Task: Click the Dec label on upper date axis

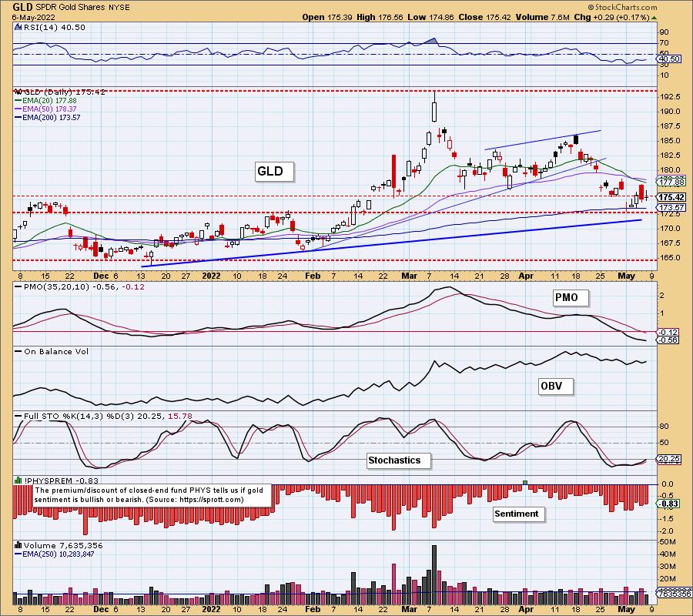Action: [101, 276]
